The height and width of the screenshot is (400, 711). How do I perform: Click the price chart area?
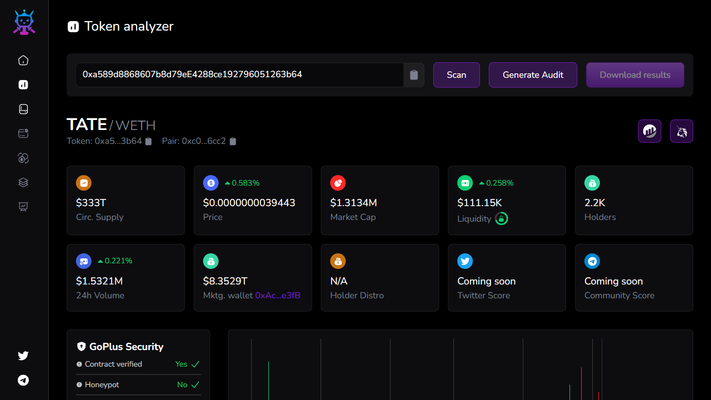[460, 365]
